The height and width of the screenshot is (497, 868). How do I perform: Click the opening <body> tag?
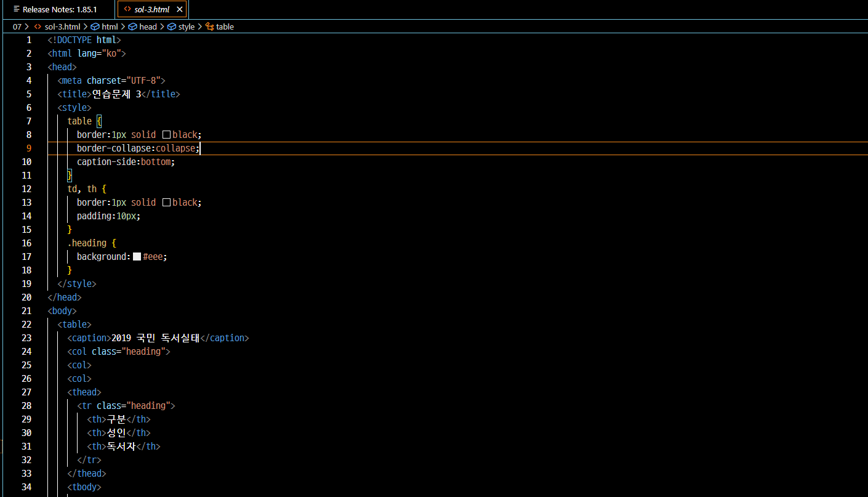click(x=62, y=311)
